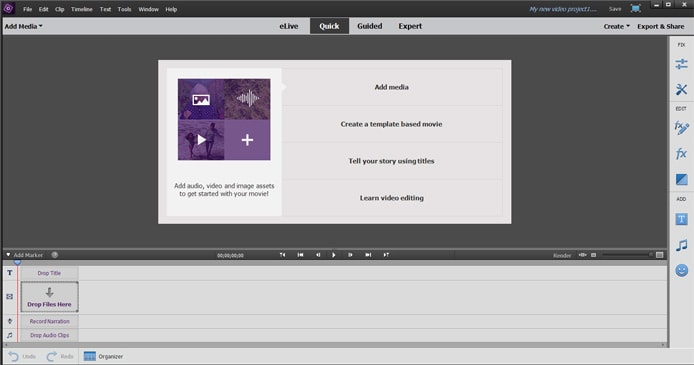Open the Music note icon in sidebar
Viewport: 694px width, 365px height.
coord(682,245)
